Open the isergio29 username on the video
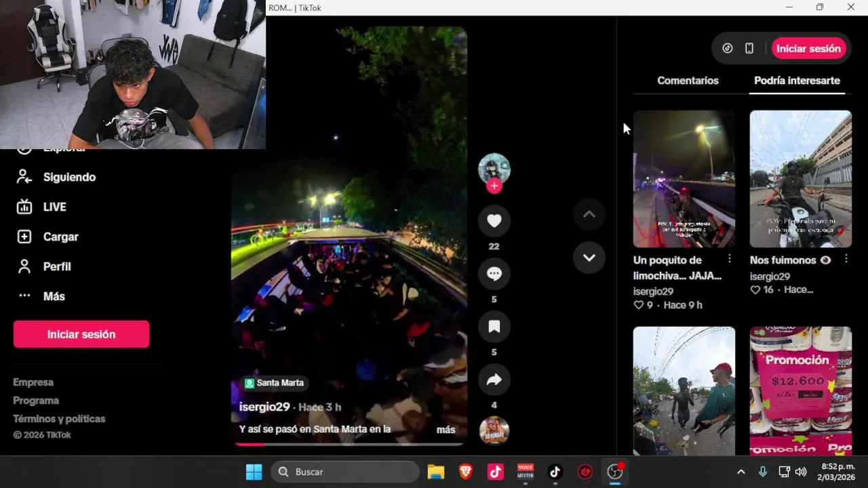868x488 pixels. coord(264,407)
